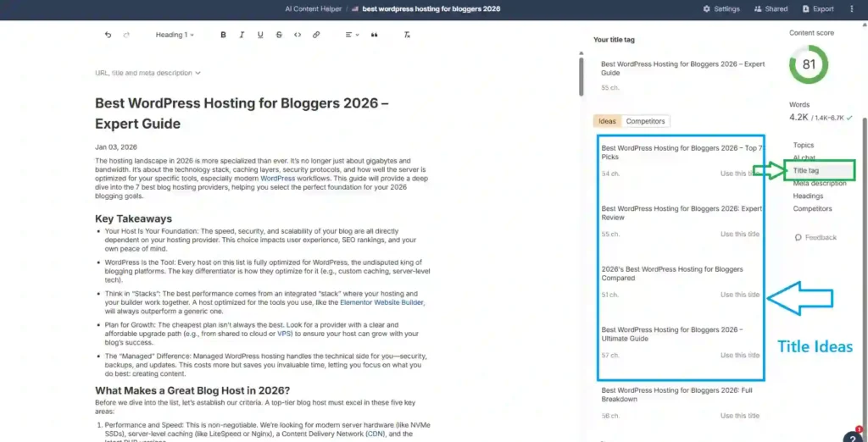Undo the last edit
Viewport: 868px width, 442px height.
[108, 35]
